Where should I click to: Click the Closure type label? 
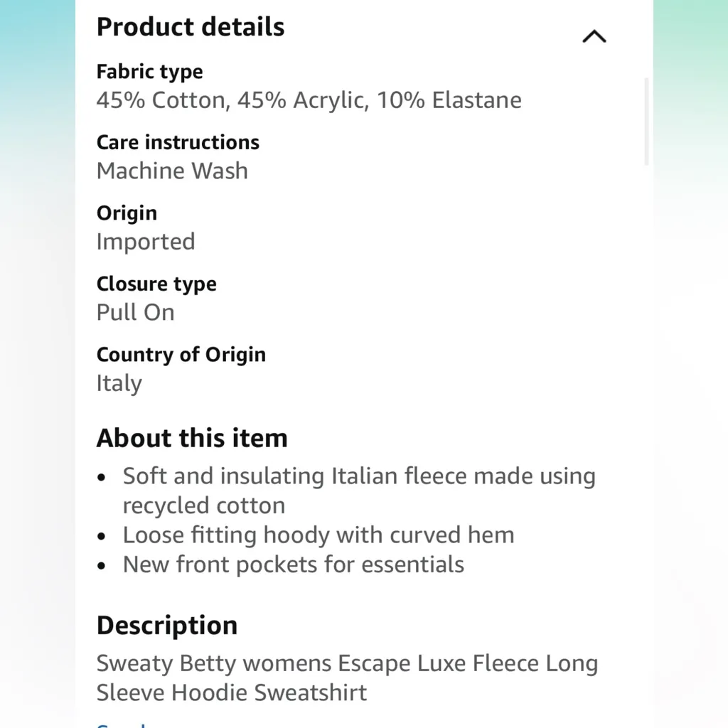pyautogui.click(x=156, y=284)
